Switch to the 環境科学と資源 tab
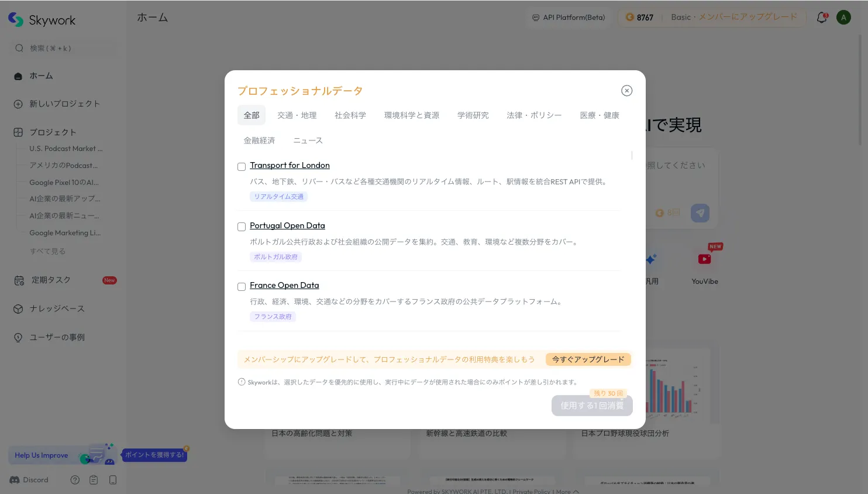Viewport: 868px width, 494px height. (x=412, y=115)
